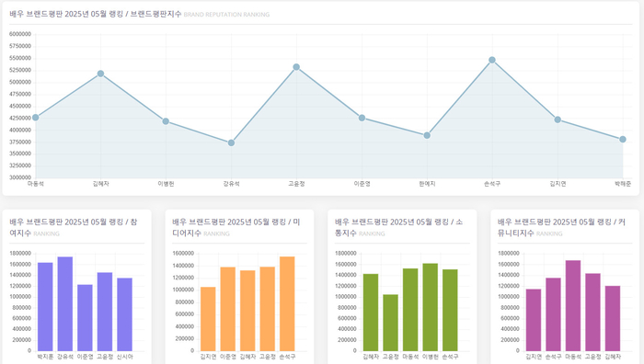Click 박해준 data point on line chart
This screenshot has height=364, width=644.
(x=623, y=140)
